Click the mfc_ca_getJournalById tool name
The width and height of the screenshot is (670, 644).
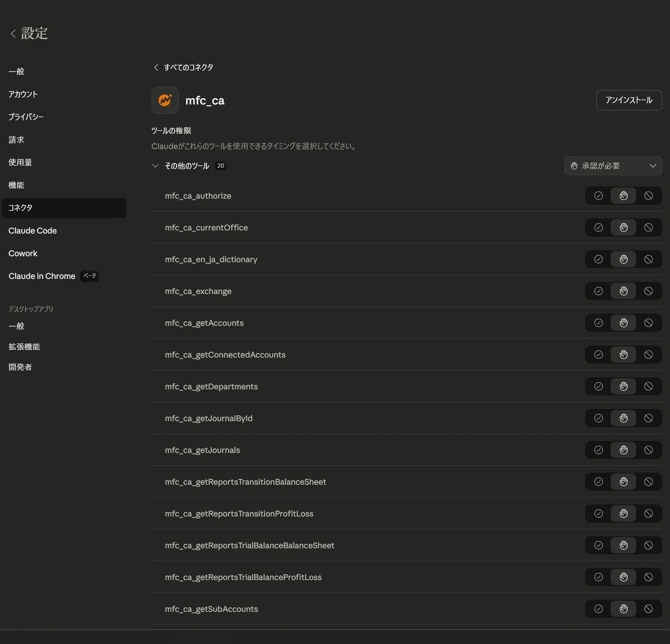(x=209, y=418)
